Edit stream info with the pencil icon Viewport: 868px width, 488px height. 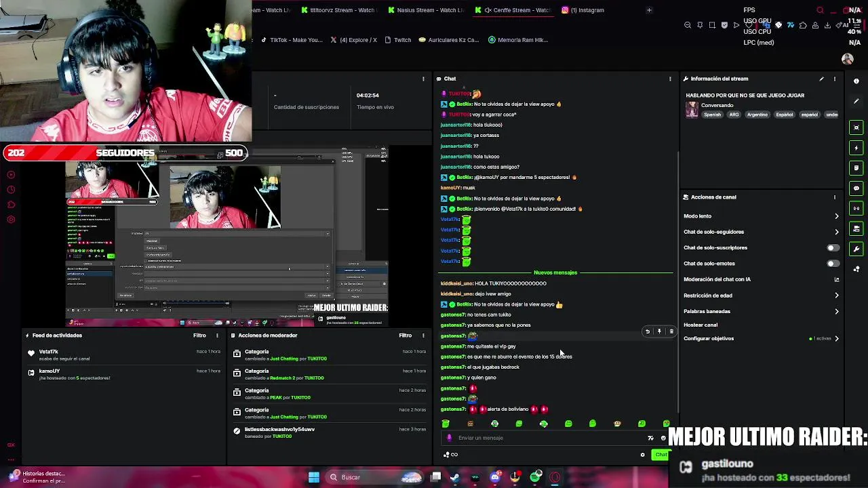click(821, 79)
